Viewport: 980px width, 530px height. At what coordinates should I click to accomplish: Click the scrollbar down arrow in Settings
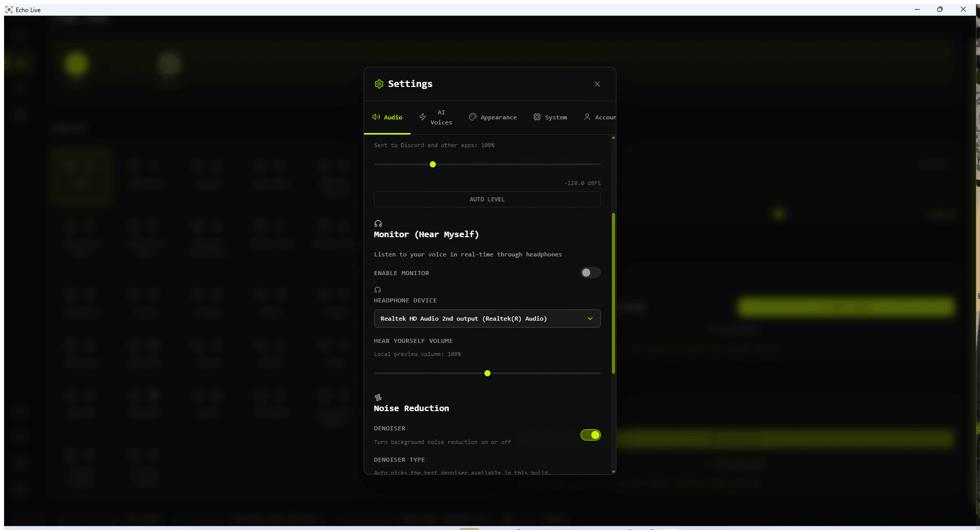pyautogui.click(x=614, y=472)
